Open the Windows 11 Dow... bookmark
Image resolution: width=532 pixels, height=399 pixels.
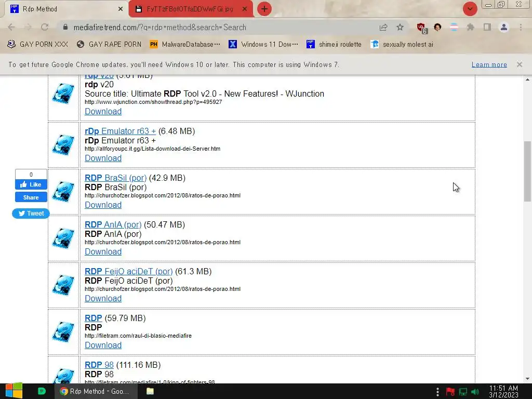click(x=263, y=45)
